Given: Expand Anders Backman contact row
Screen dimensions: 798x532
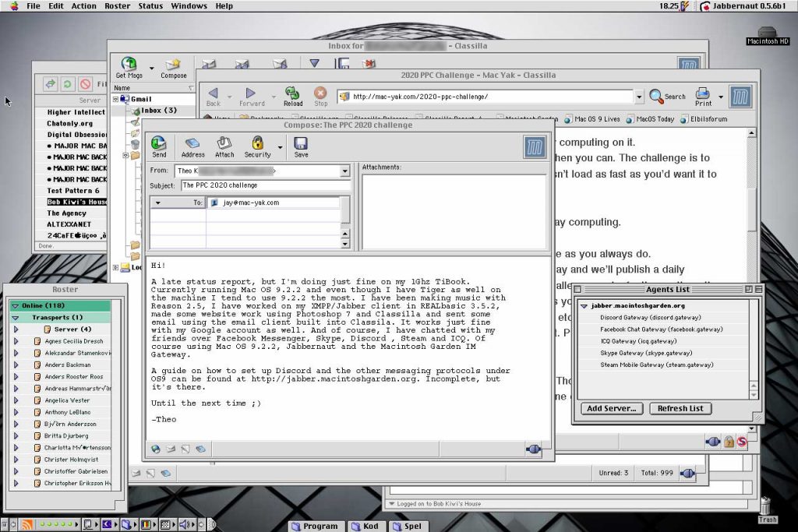Looking at the screenshot, I should point(16,365).
